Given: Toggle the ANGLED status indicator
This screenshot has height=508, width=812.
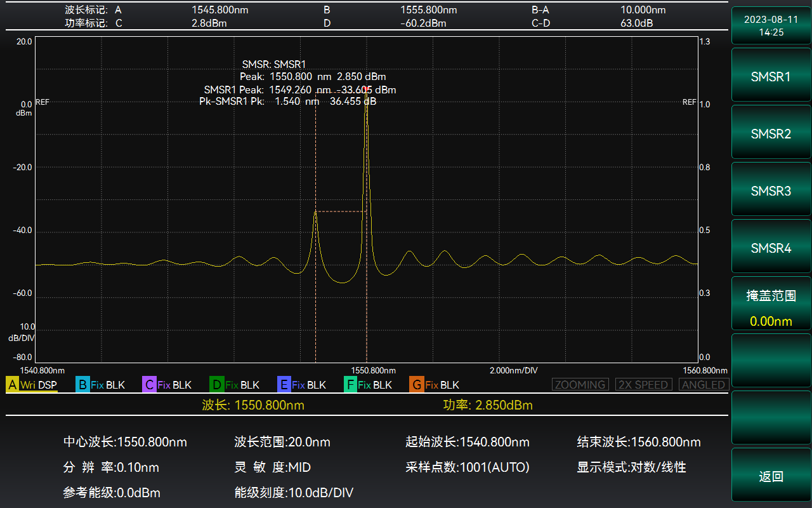Looking at the screenshot, I should pyautogui.click(x=704, y=385).
